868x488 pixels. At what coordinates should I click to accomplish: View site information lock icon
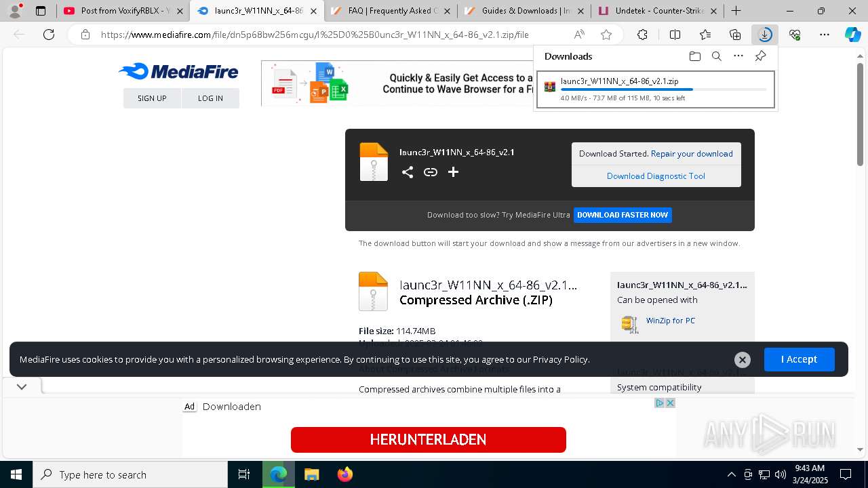point(85,35)
